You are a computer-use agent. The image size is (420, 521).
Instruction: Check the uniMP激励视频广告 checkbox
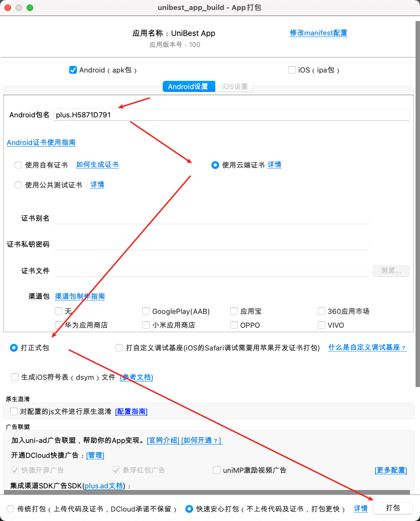[x=217, y=470]
